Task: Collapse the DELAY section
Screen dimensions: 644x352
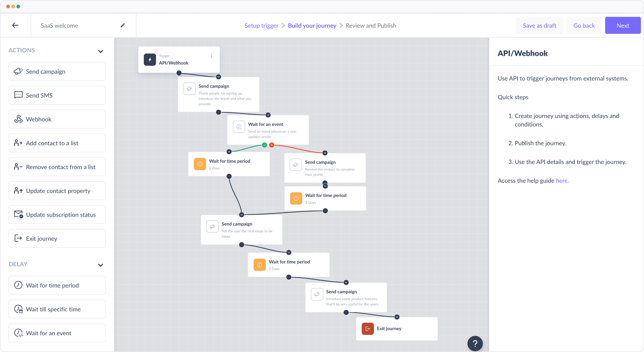Action: [100, 265]
